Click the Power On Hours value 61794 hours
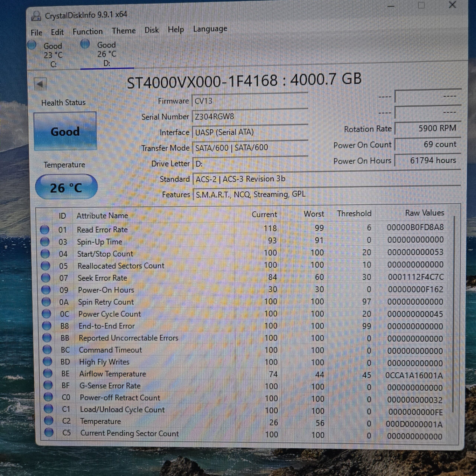476x476 pixels. point(428,160)
